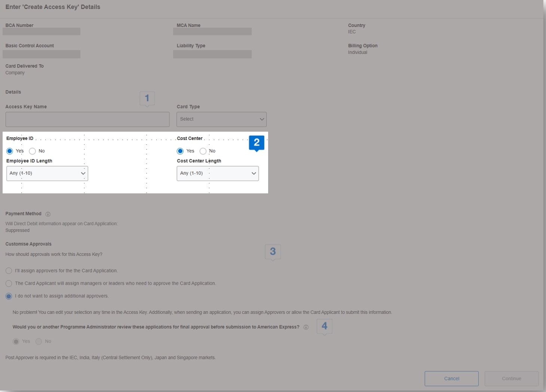Viewport: 546px width, 392px height.
Task: Click the step 3 callout marker
Action: click(x=273, y=252)
